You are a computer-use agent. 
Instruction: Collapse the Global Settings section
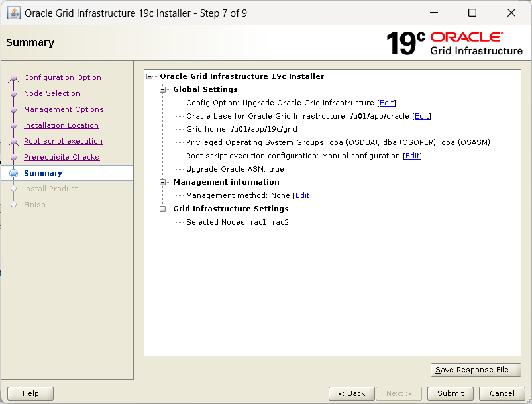[163, 89]
